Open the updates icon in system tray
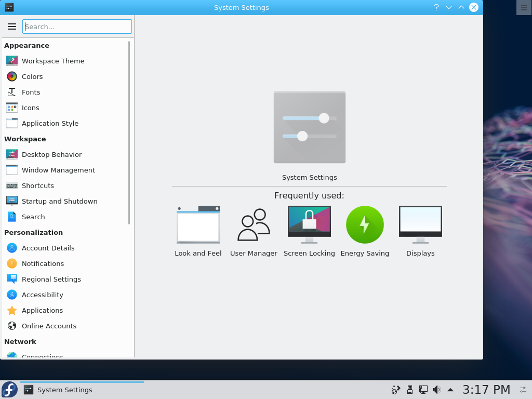The height and width of the screenshot is (399, 532). point(396,390)
